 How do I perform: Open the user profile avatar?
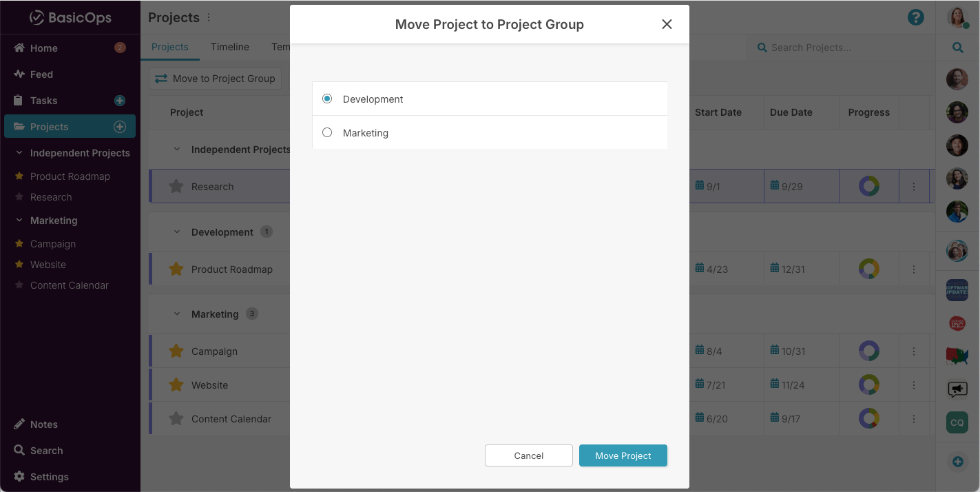point(957,17)
